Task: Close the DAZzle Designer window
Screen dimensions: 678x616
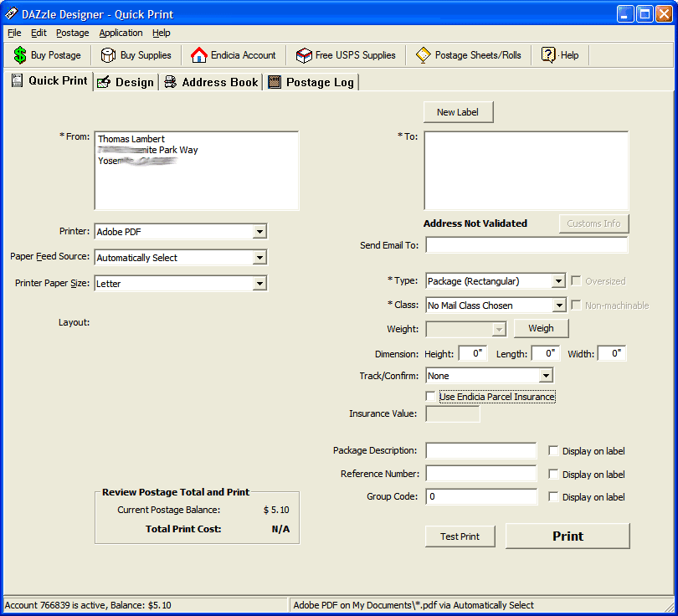Action: [x=664, y=14]
